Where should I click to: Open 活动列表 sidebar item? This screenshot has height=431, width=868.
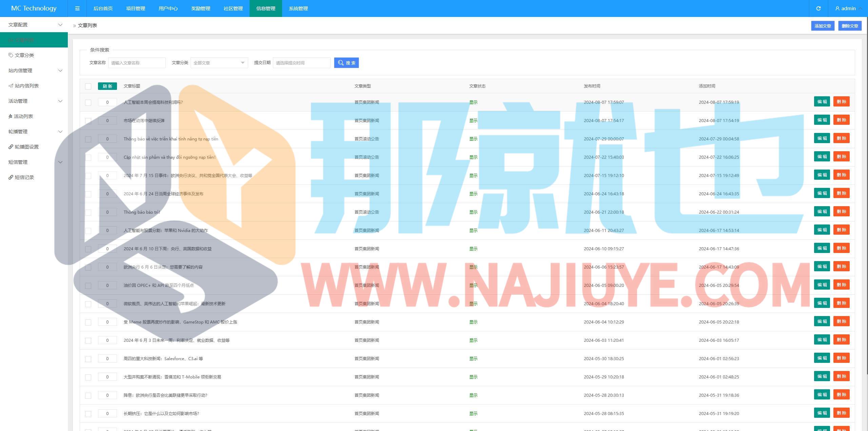coord(23,116)
